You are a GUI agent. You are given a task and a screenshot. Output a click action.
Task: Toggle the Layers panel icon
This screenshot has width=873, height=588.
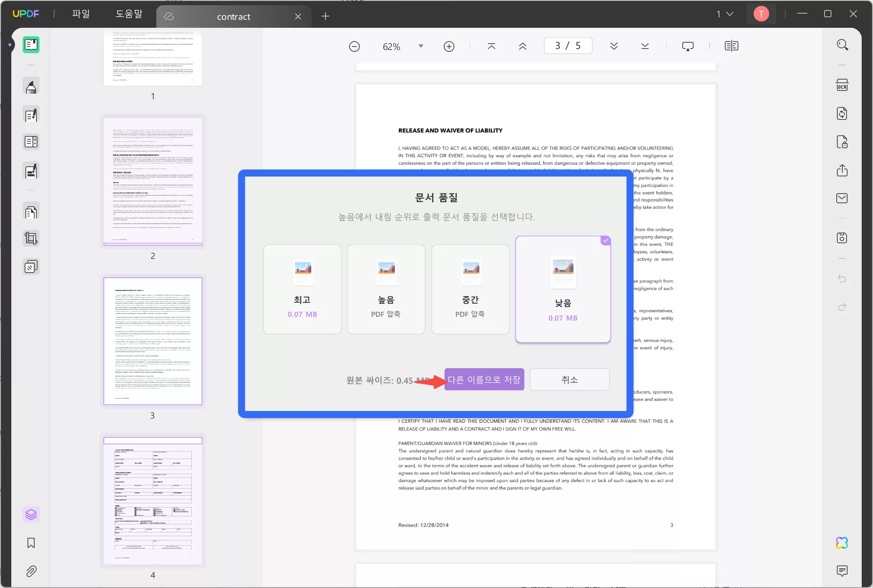click(x=31, y=515)
